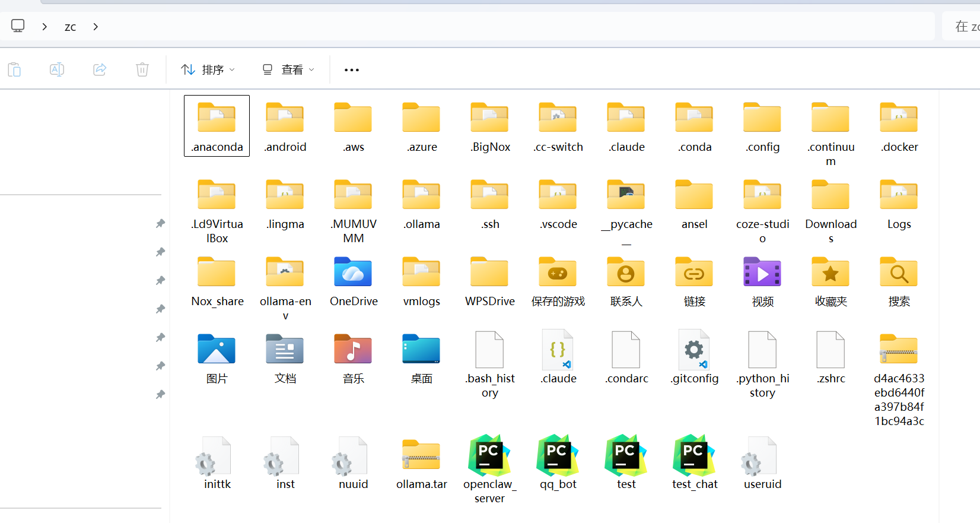Select the .ssh folder
Screen dimensions: 980x523
coord(490,203)
